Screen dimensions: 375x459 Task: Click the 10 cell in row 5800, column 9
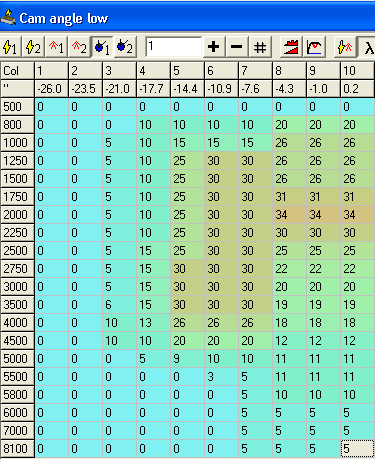(x=324, y=395)
